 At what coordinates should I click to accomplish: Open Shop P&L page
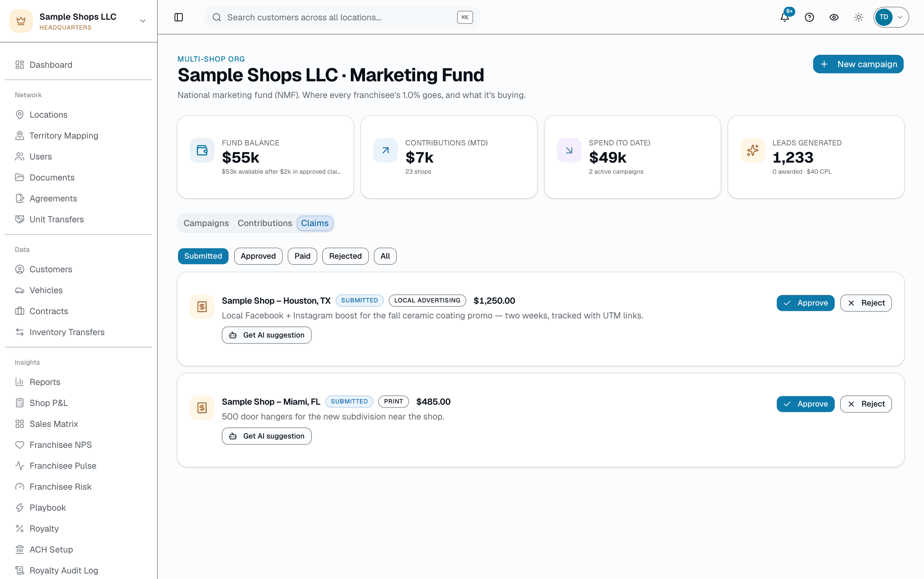[x=79, y=403]
